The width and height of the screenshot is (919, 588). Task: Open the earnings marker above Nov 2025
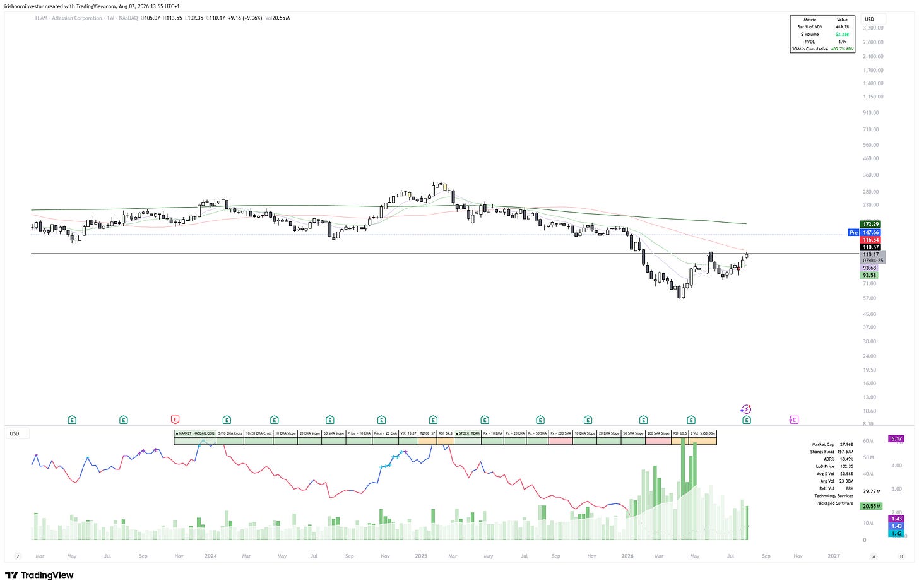coord(588,420)
